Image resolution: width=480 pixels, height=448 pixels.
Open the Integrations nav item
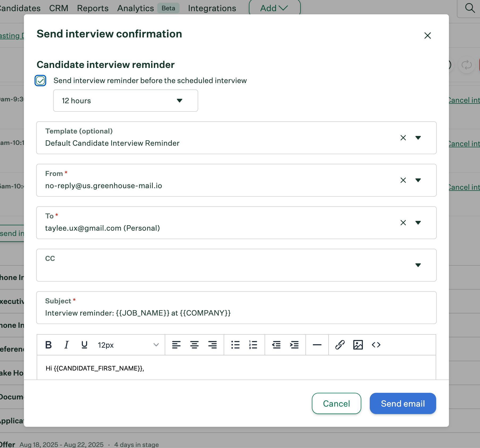tap(212, 8)
